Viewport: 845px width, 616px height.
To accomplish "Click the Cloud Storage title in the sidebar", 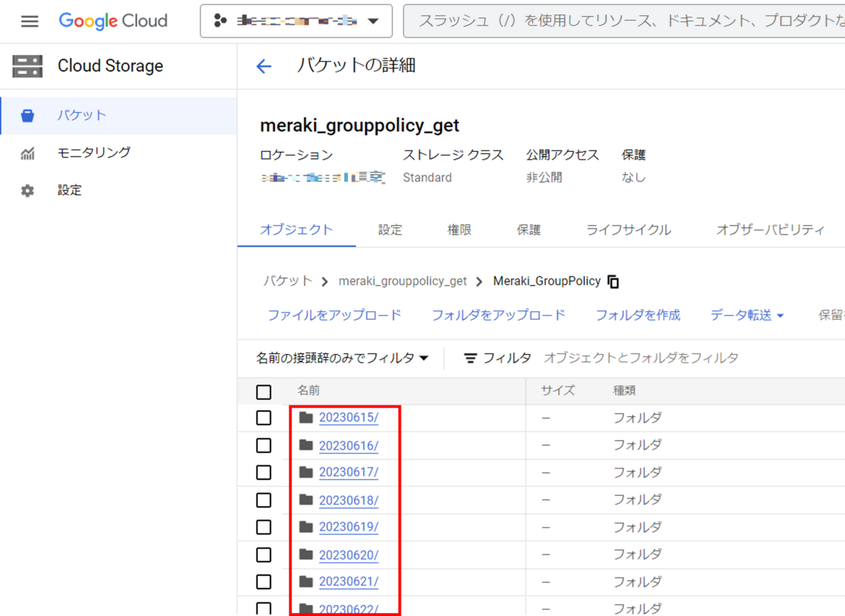I will coord(111,66).
